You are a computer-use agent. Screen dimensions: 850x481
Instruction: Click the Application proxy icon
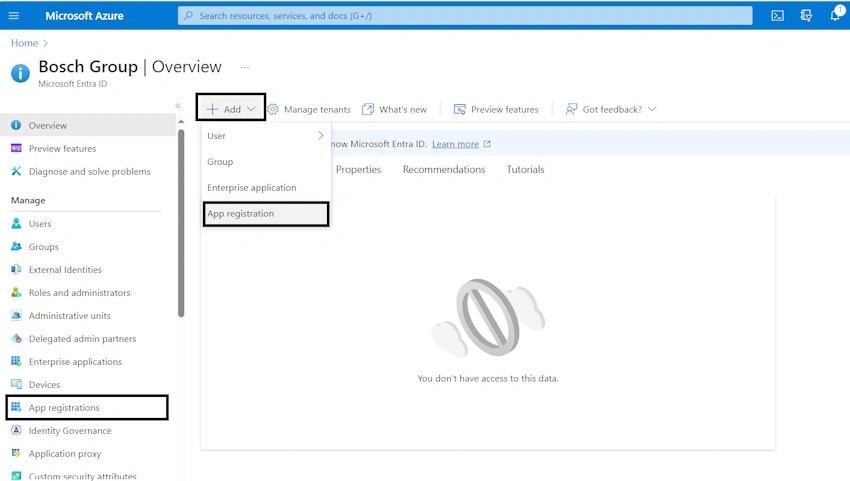coord(16,453)
